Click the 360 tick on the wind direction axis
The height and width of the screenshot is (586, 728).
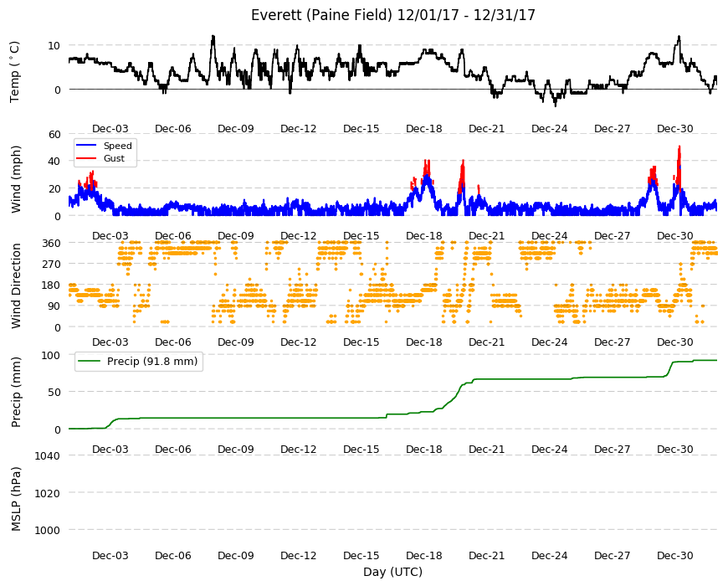[52, 243]
